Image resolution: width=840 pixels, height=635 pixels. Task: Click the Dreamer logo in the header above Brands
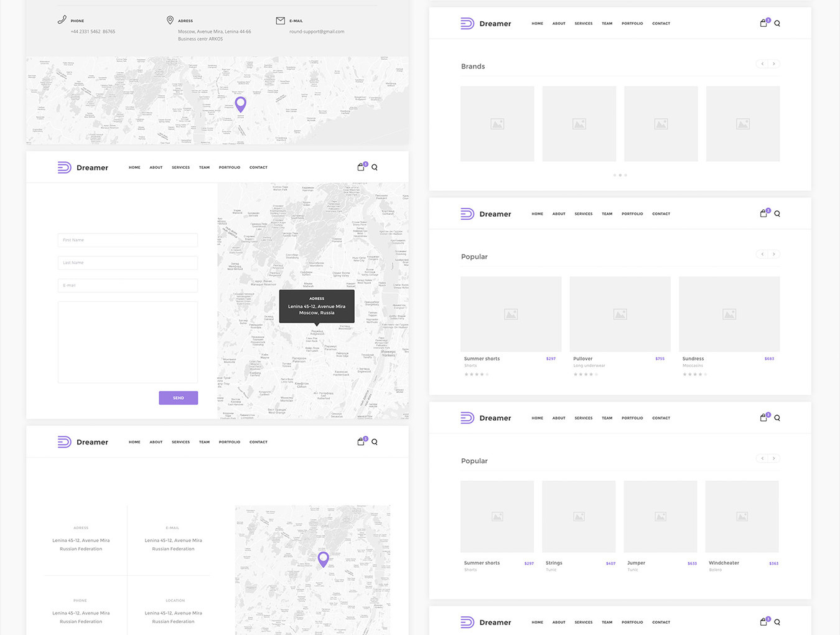[x=485, y=24]
